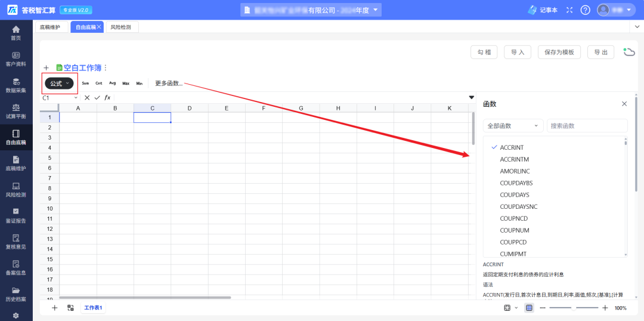Viewport: 644px width, 321px height.
Task: Select the COUPNCD function
Action: point(514,218)
